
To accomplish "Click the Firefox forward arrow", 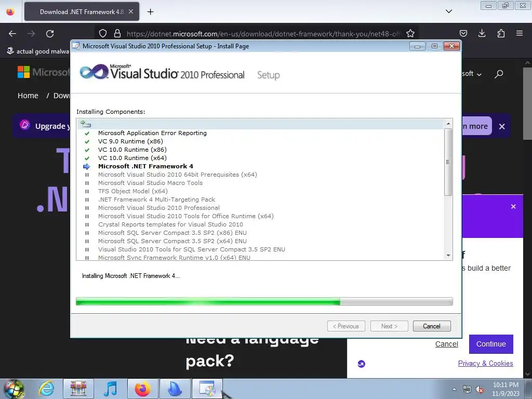I will coord(31,34).
